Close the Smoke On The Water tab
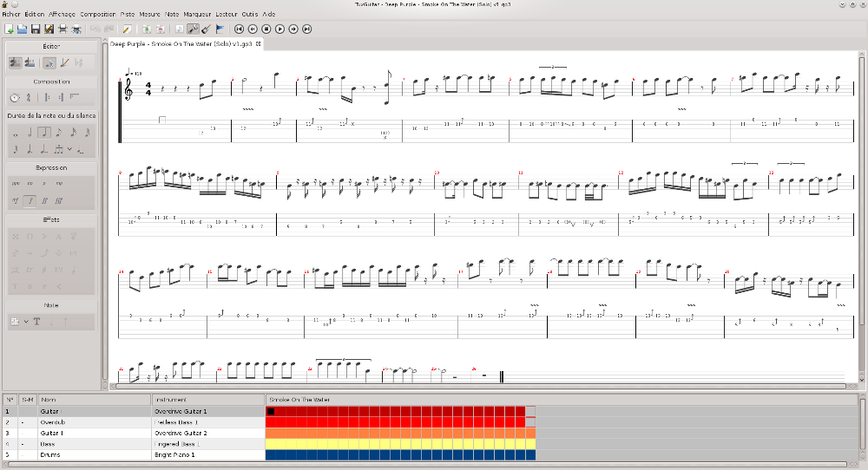 [x=258, y=42]
